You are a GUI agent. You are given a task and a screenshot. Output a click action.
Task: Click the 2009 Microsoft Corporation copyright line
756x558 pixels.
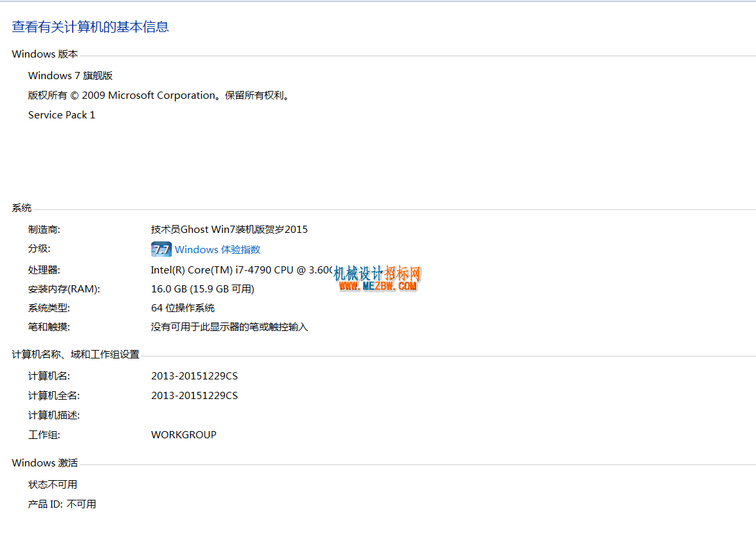160,96
